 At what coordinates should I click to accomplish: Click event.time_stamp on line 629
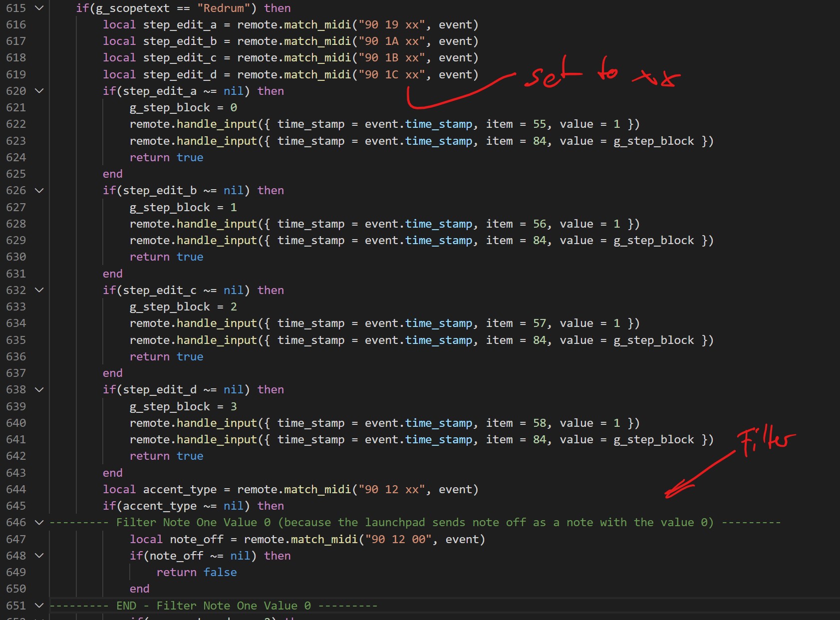point(419,241)
